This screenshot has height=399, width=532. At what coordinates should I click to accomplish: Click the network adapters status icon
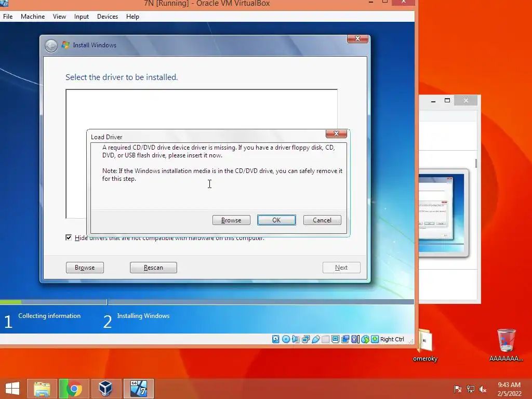[x=305, y=339]
